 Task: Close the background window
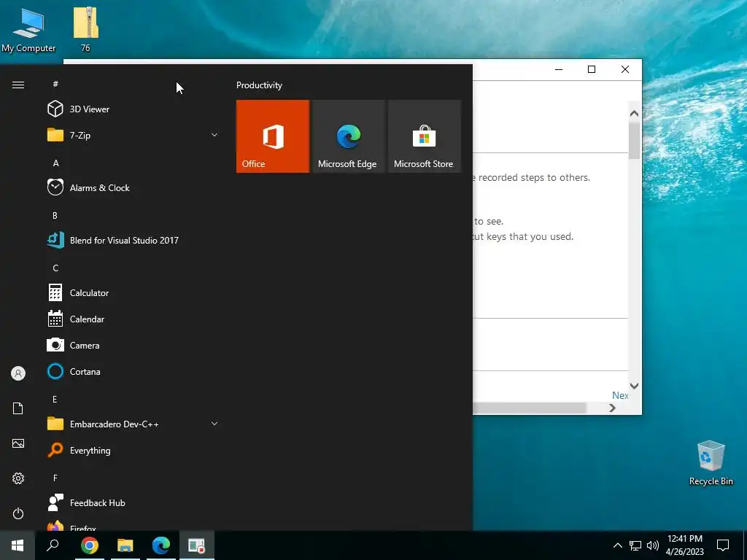click(625, 69)
